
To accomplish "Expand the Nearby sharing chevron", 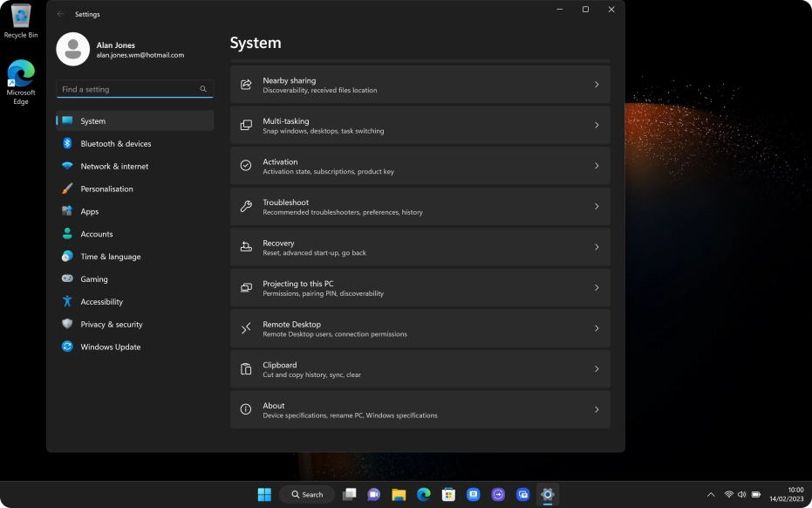I will (597, 85).
